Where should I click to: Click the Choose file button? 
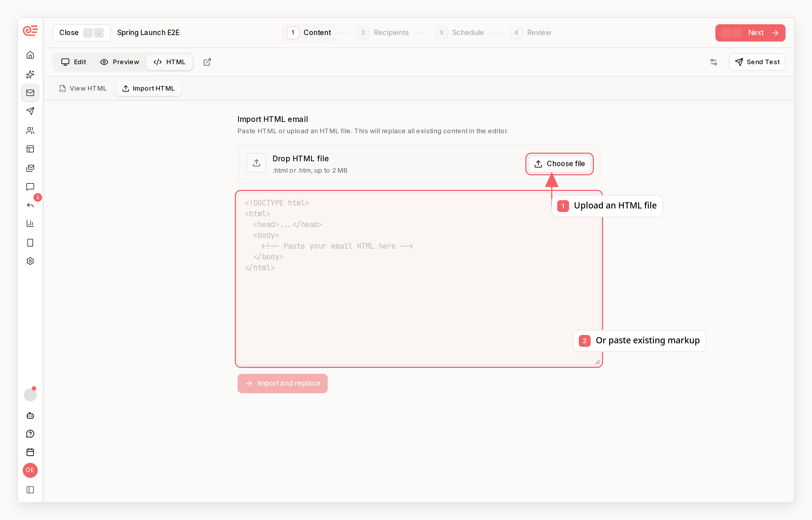pos(559,164)
